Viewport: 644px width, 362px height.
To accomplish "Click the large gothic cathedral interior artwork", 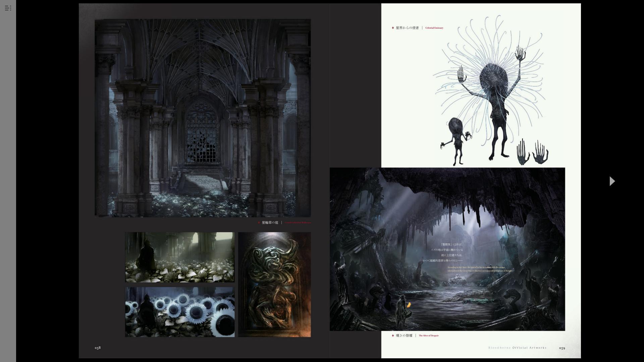I will [203, 118].
